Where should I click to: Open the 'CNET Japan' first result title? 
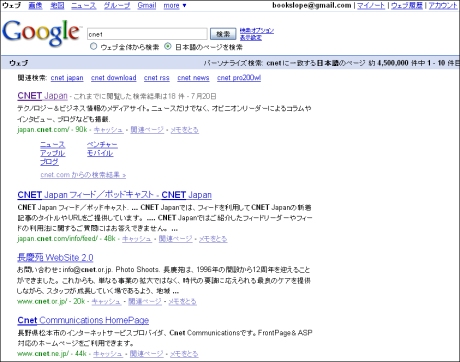(x=42, y=96)
